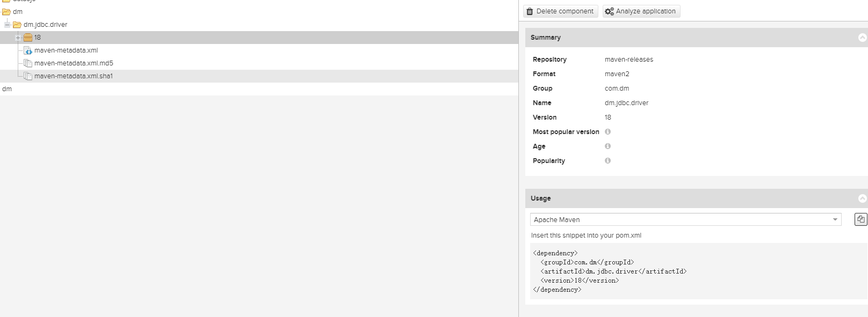
Task: Collapse the dm.jdbc.driver folder node
Action: [8, 25]
